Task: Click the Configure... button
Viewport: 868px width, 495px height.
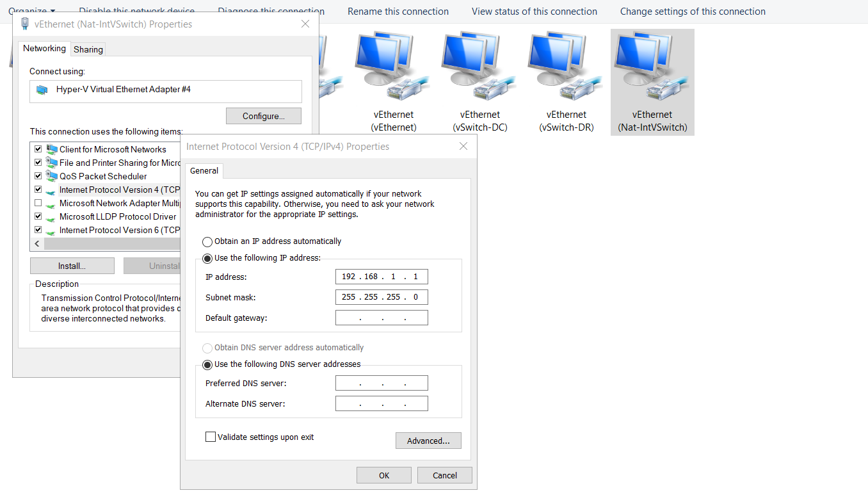Action: 264,116
